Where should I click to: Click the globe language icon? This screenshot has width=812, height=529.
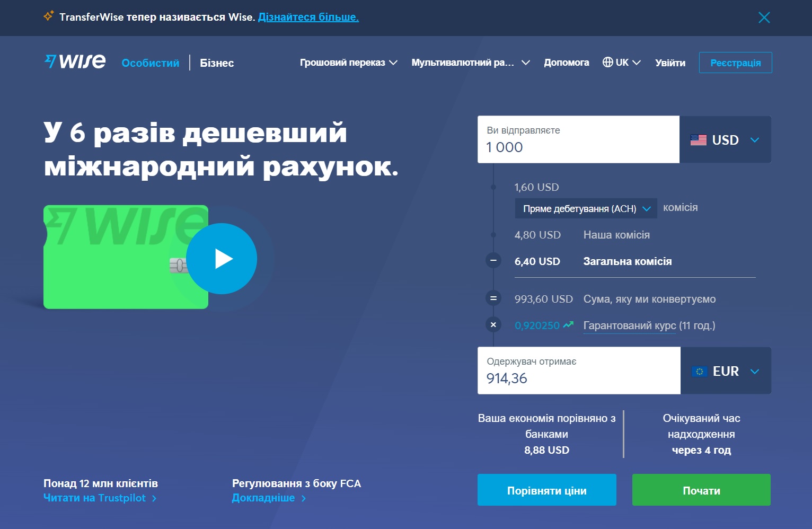608,63
